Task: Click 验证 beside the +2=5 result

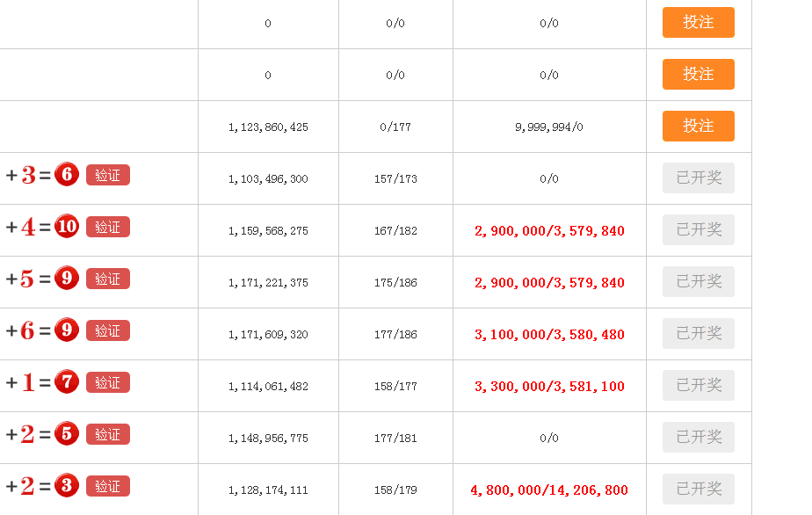Action: coord(108,434)
